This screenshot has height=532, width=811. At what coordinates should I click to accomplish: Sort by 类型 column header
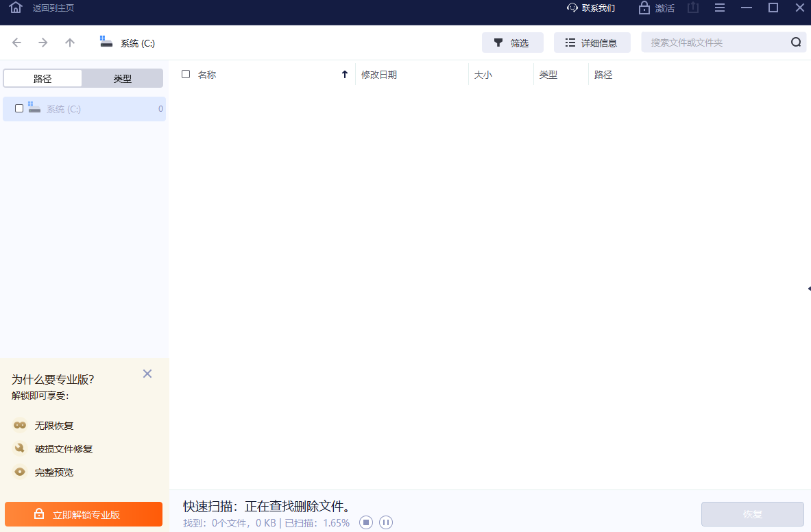548,75
